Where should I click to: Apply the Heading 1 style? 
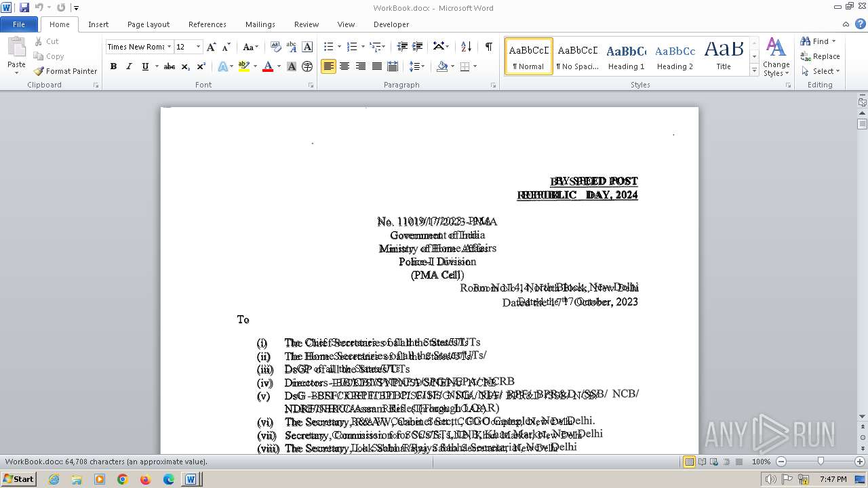(626, 56)
